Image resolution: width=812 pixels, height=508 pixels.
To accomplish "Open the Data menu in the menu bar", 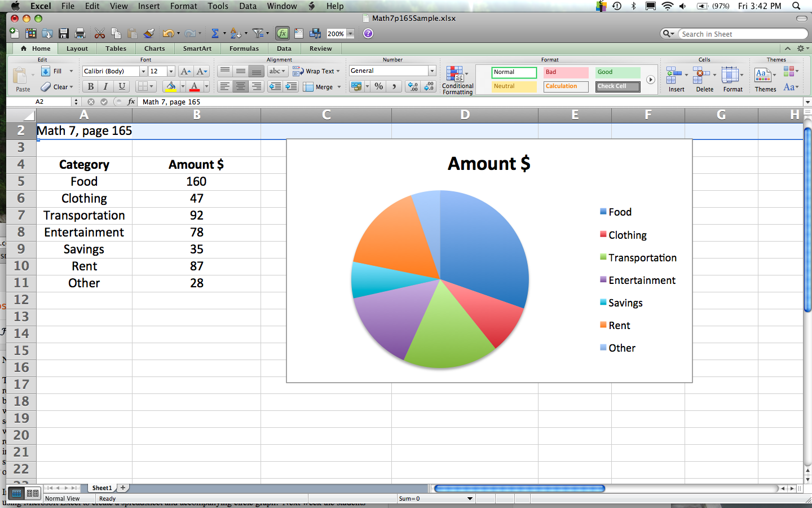I will 248,6.
